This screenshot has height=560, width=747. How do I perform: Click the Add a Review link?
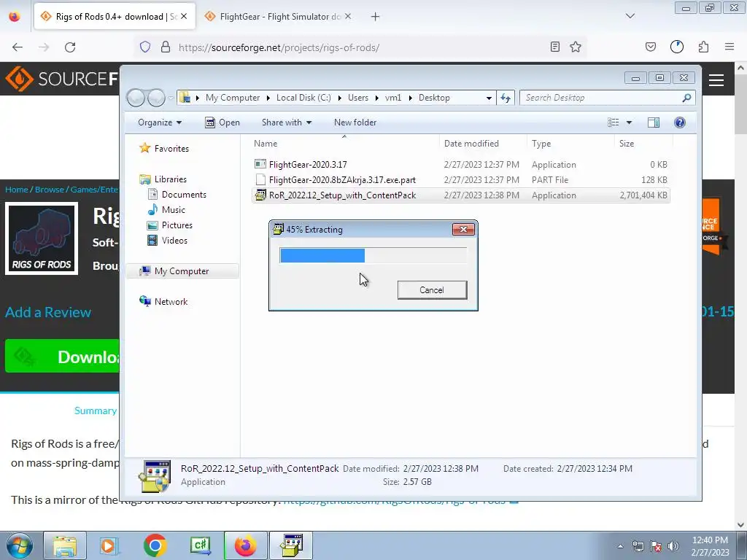point(48,312)
